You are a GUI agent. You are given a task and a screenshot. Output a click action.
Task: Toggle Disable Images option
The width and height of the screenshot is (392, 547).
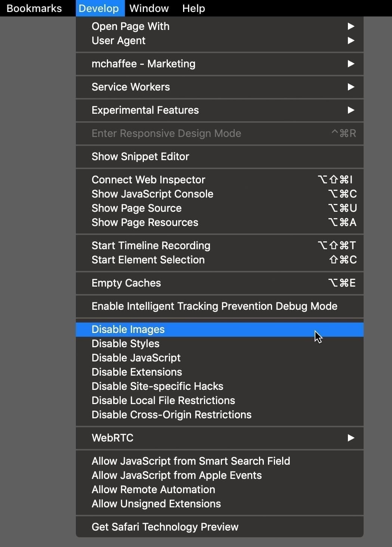click(x=128, y=329)
